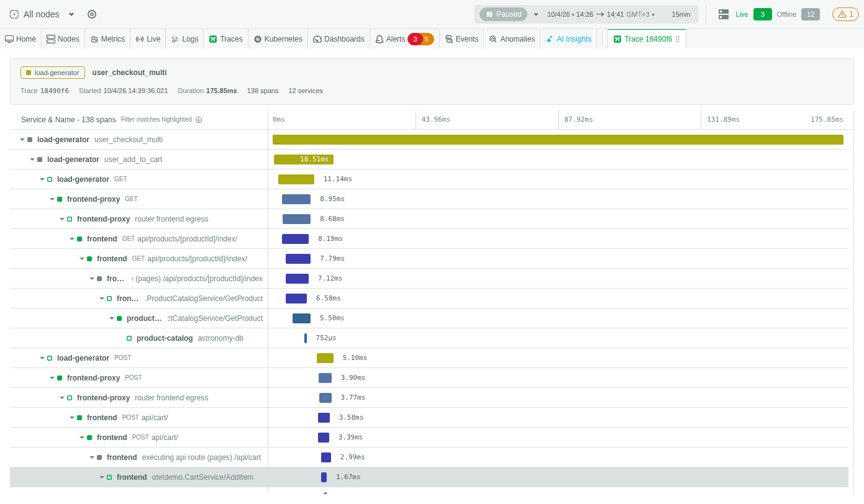Screen dimensions: 864x504
Task: Switch to the Nodes tab
Action: click(63, 39)
